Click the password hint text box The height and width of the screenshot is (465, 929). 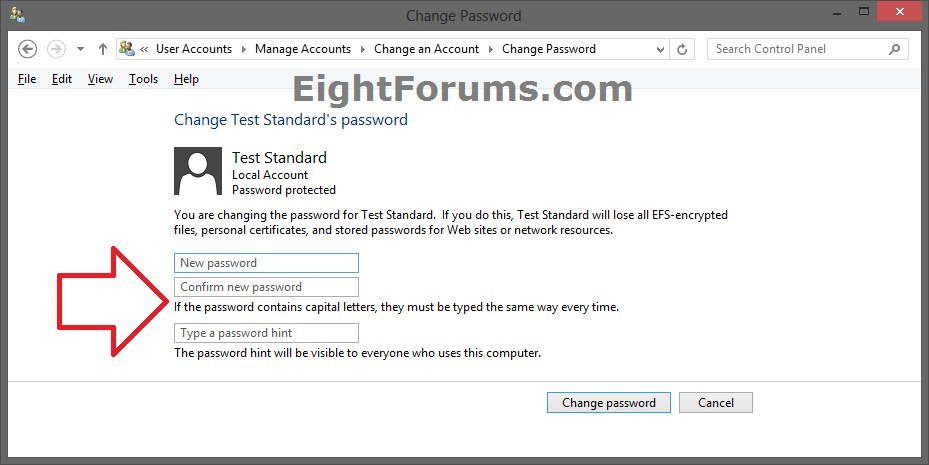266,333
